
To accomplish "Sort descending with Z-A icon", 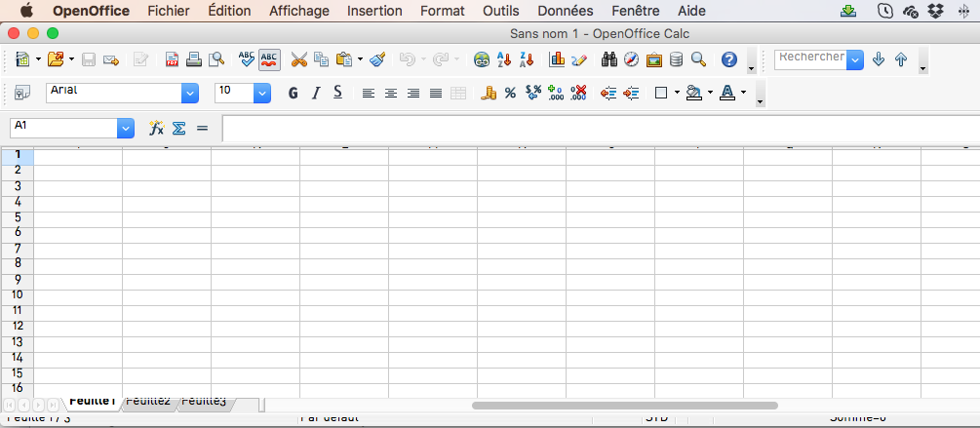I will pyautogui.click(x=527, y=60).
